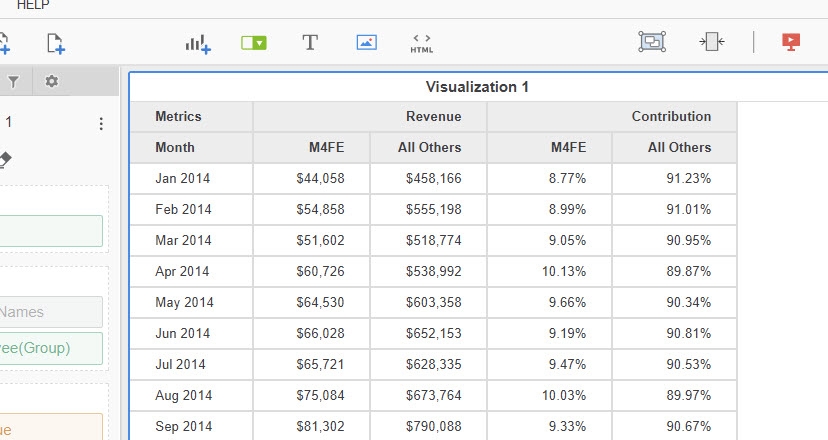Click the eraser clear icon
Viewport: 828px width, 440px height.
[x=5, y=159]
